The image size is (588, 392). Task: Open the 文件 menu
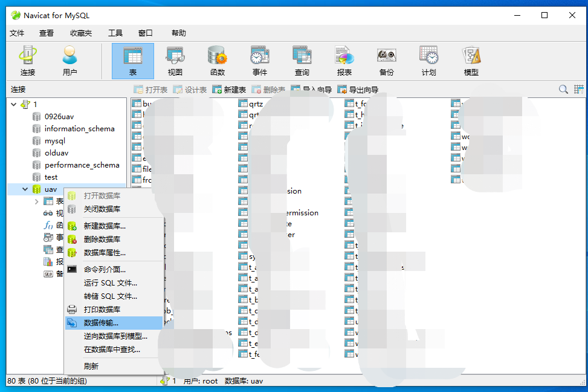pyautogui.click(x=17, y=33)
